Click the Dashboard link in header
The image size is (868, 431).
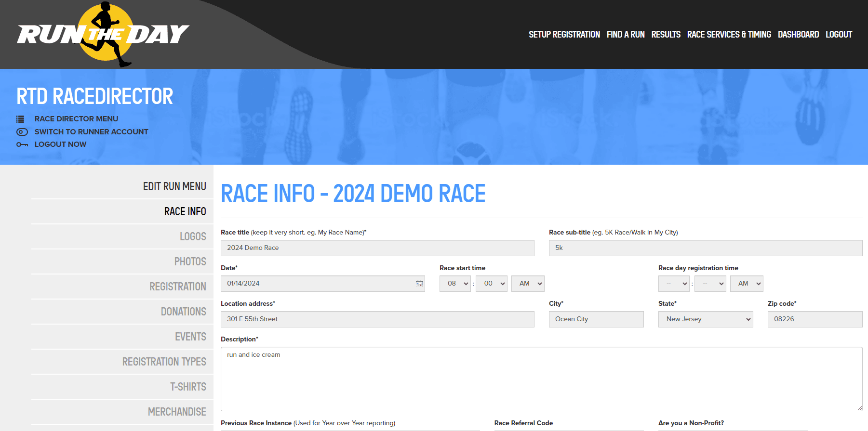click(798, 35)
